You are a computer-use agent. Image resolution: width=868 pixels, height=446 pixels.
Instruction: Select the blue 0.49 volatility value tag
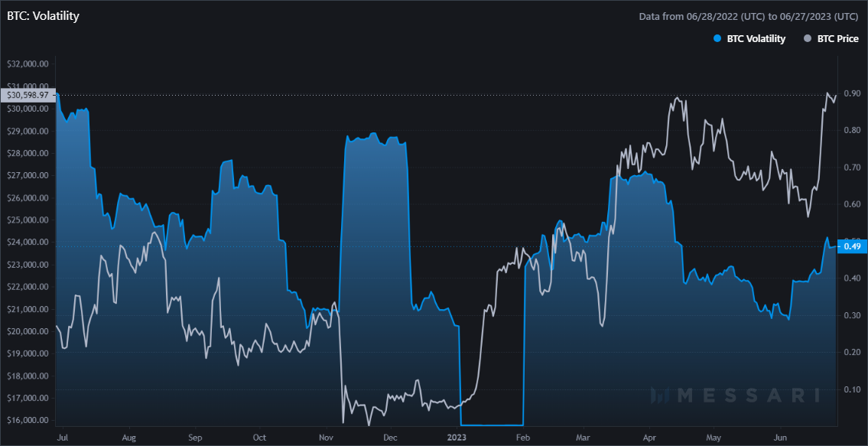[851, 246]
